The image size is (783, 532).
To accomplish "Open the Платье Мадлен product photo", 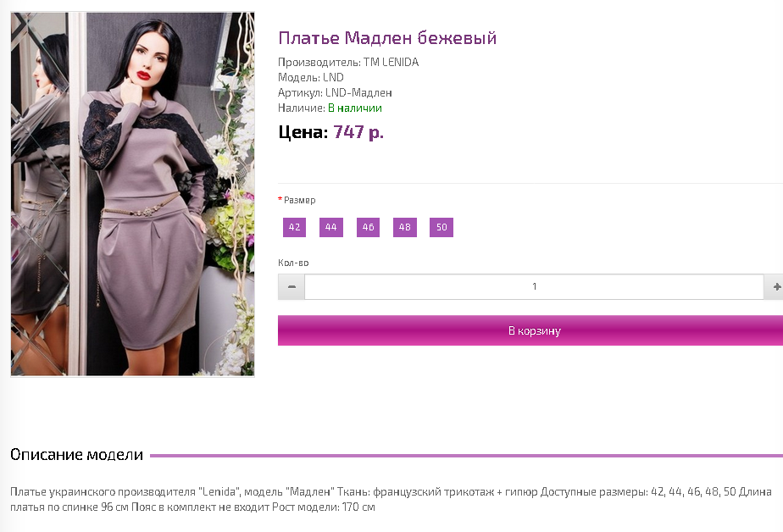I will click(133, 194).
